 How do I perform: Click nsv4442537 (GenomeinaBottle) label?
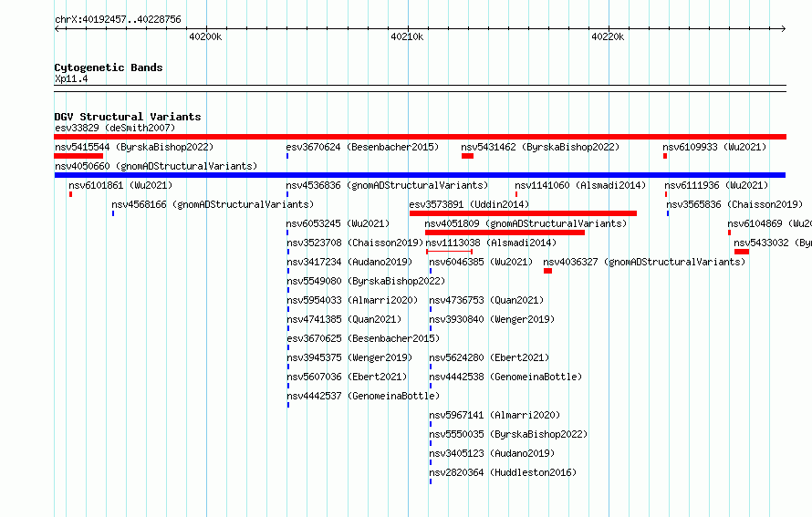point(363,396)
